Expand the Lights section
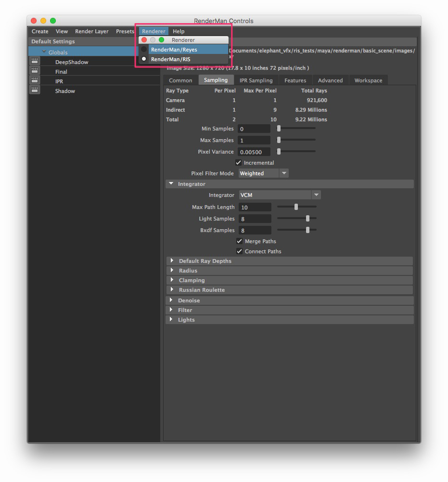The width and height of the screenshot is (448, 482). coord(171,319)
